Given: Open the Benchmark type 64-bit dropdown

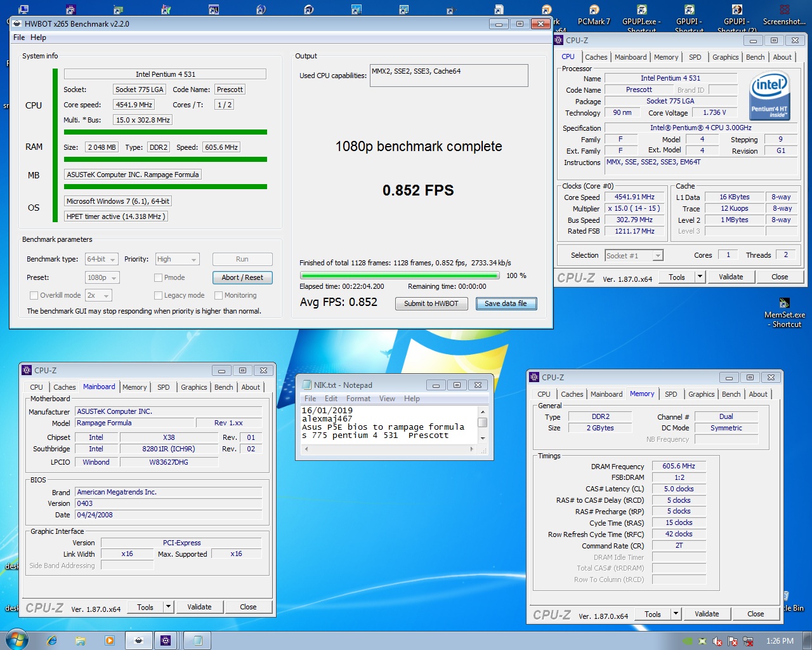Looking at the screenshot, I should click(101, 259).
